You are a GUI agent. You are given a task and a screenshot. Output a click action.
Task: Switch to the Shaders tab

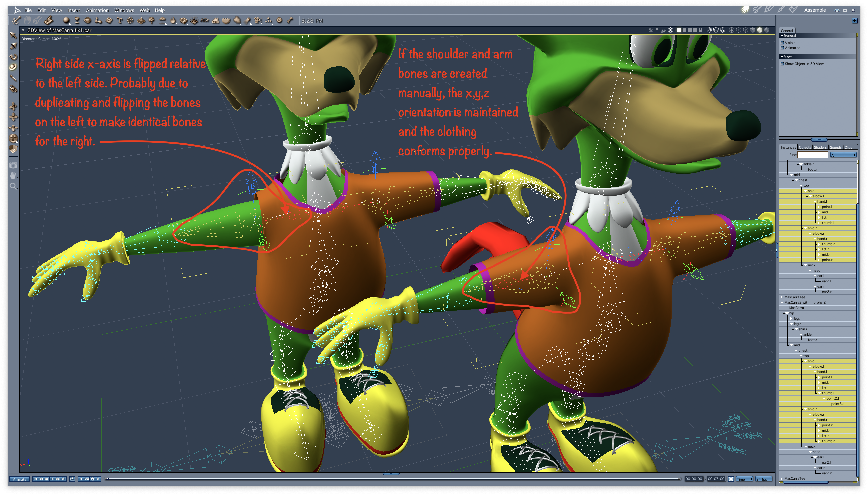click(820, 147)
